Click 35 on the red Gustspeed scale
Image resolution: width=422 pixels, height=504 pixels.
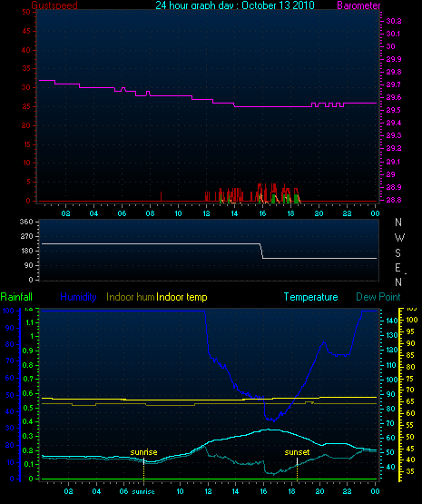coord(26,68)
